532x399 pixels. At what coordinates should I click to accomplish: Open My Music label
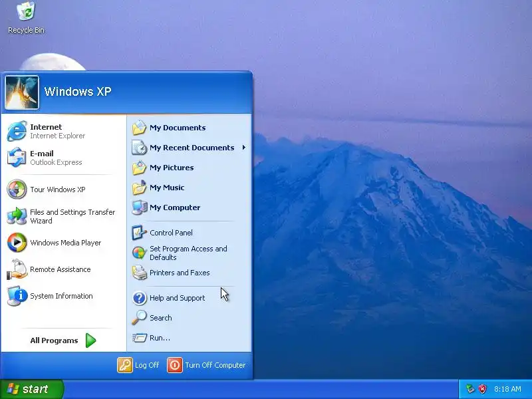pyautogui.click(x=167, y=188)
